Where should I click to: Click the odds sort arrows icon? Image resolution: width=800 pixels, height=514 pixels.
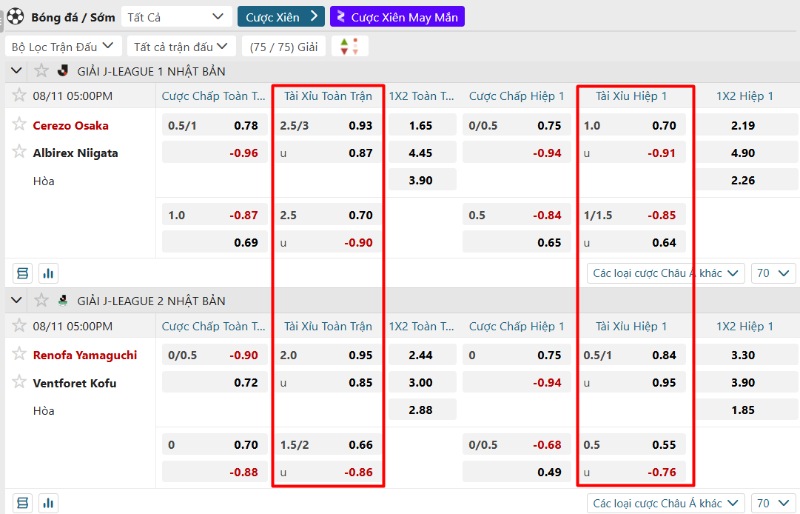[349, 46]
